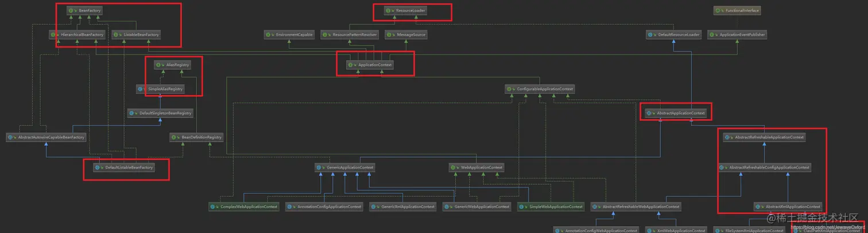Select the AnnotationConfigWebApplicationContext node

tap(596, 230)
